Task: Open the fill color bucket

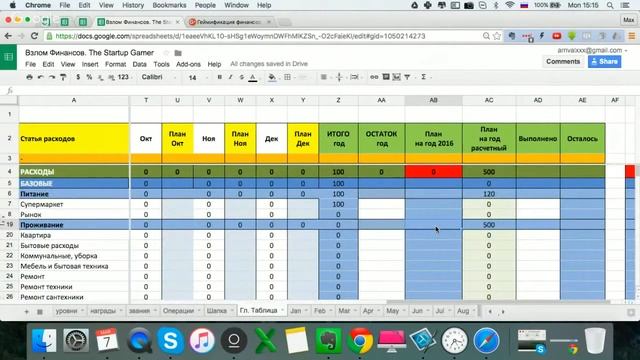Action: pyautogui.click(x=272, y=78)
